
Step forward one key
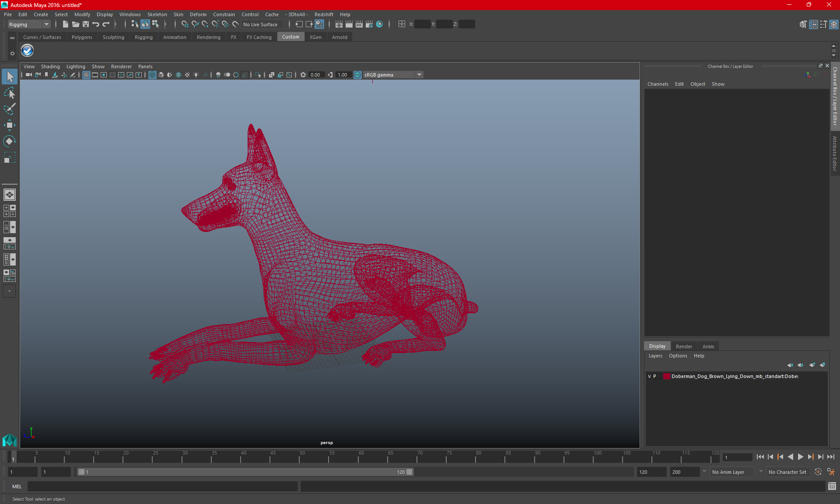tap(810, 457)
